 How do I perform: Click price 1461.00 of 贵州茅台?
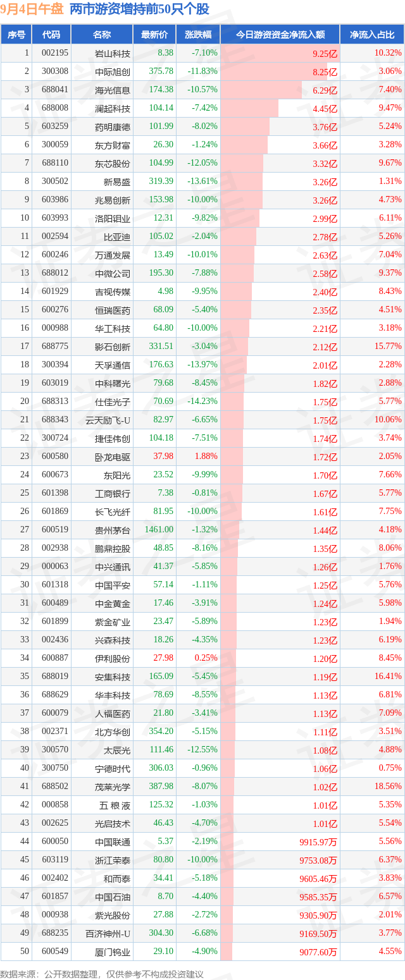(x=159, y=530)
